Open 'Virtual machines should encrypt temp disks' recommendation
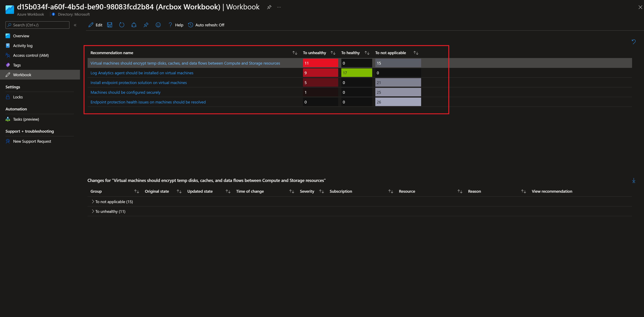The width and height of the screenshot is (644, 317). click(x=185, y=63)
